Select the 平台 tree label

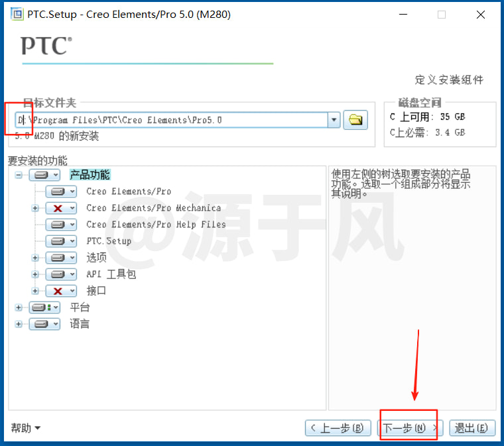tap(80, 307)
